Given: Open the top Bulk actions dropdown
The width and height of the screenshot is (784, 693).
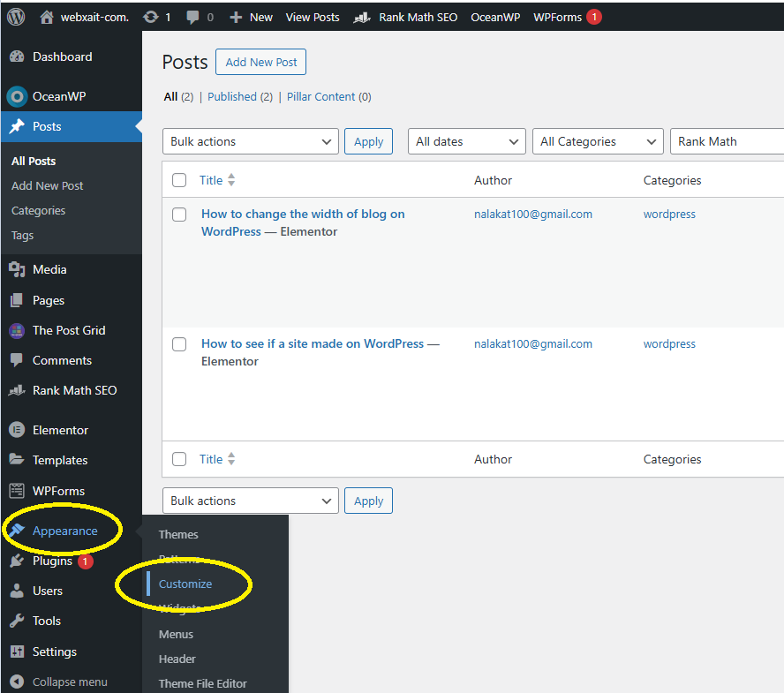Looking at the screenshot, I should coord(251,141).
